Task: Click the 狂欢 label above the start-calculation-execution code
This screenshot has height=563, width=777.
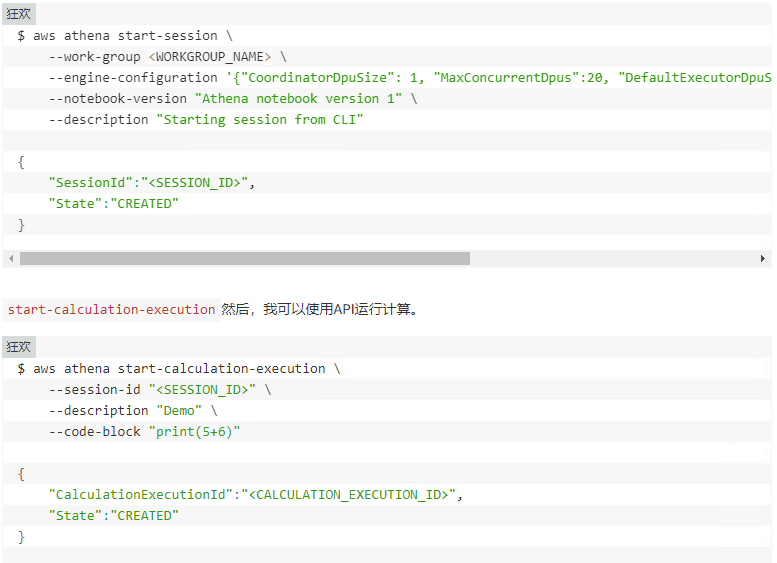Action: (x=19, y=346)
